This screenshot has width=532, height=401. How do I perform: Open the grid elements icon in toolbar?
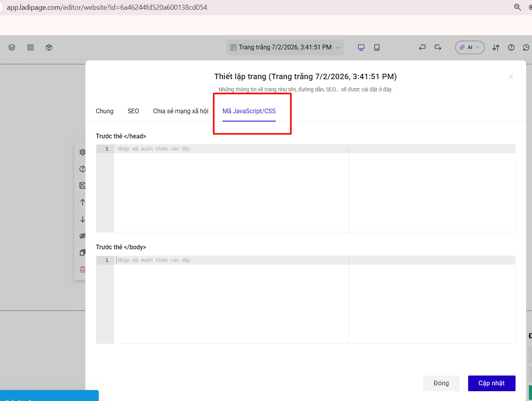pyautogui.click(x=31, y=47)
